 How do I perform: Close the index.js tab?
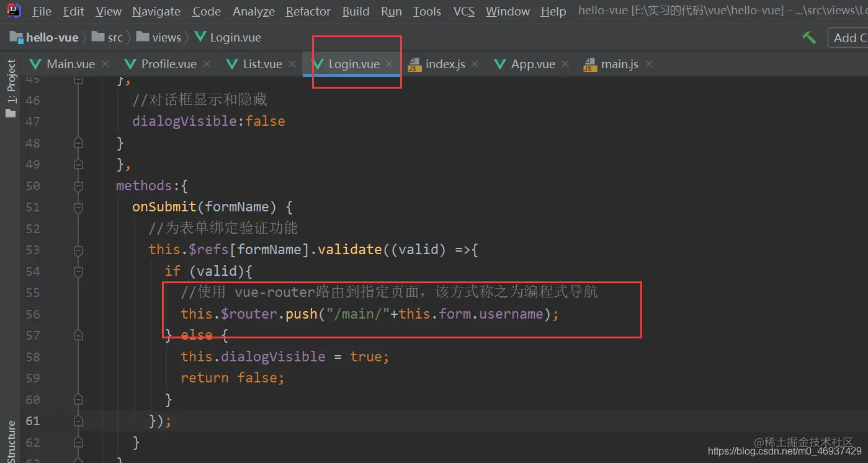click(x=475, y=64)
